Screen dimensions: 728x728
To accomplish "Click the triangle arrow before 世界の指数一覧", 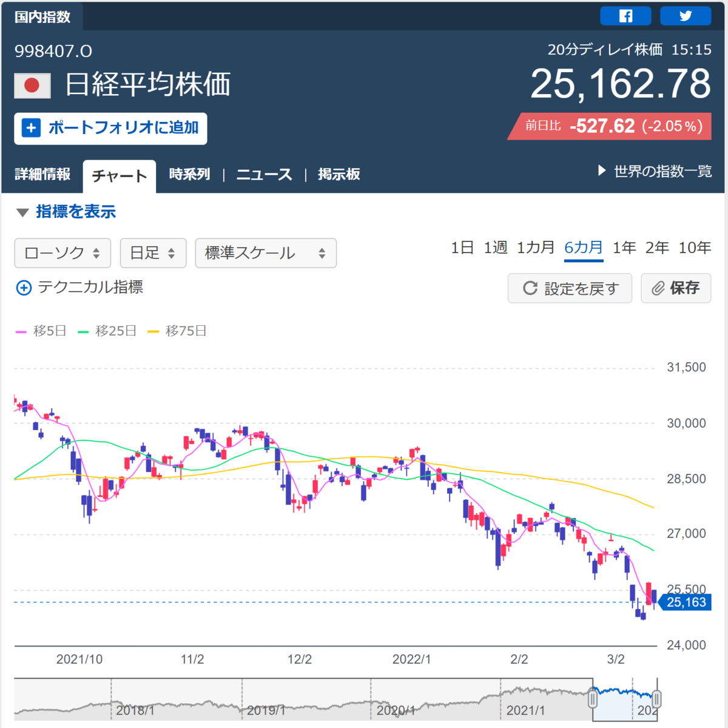I will point(602,170).
